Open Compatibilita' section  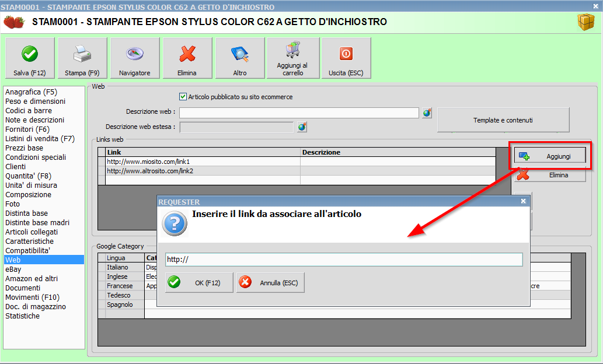pyautogui.click(x=27, y=251)
